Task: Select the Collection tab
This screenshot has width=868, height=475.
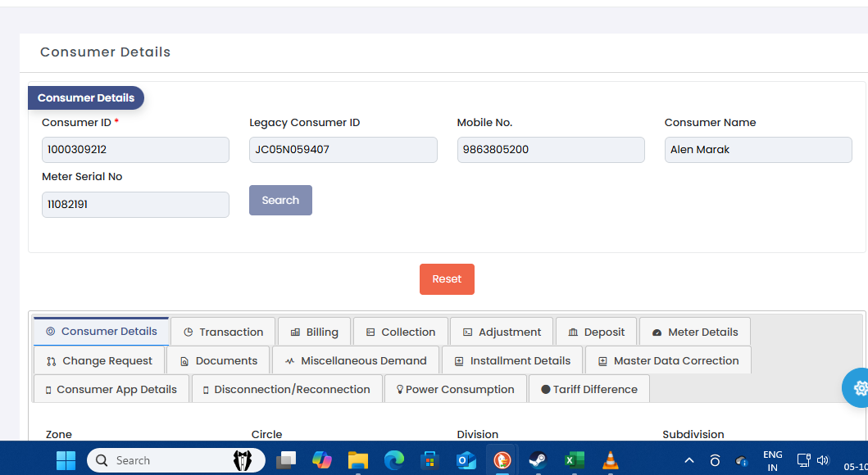Action: pos(401,332)
